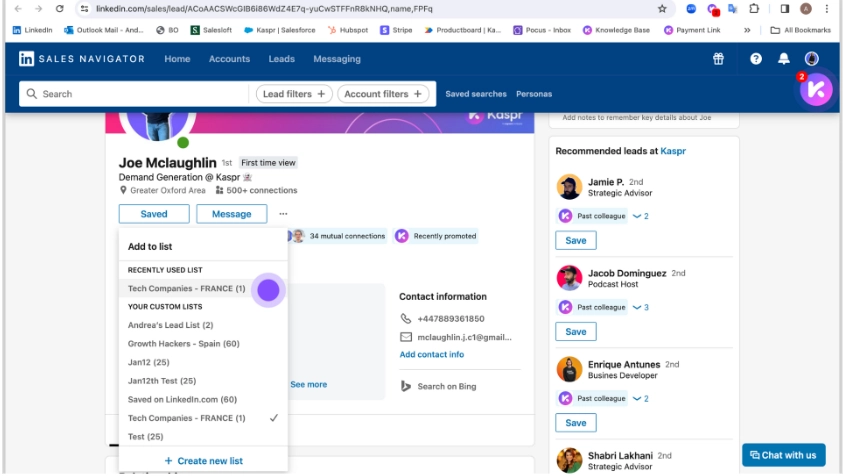Toggle the Saved button for Joe Mclaughlin
843x476 pixels.
coord(154,214)
